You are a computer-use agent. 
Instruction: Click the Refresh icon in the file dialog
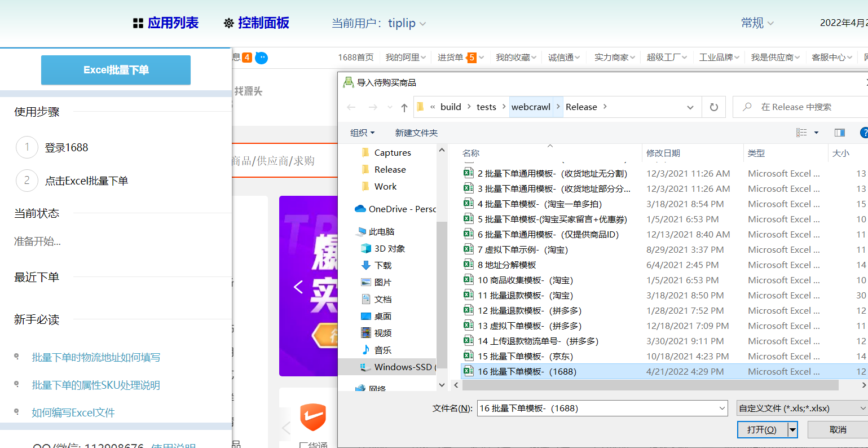click(x=714, y=107)
